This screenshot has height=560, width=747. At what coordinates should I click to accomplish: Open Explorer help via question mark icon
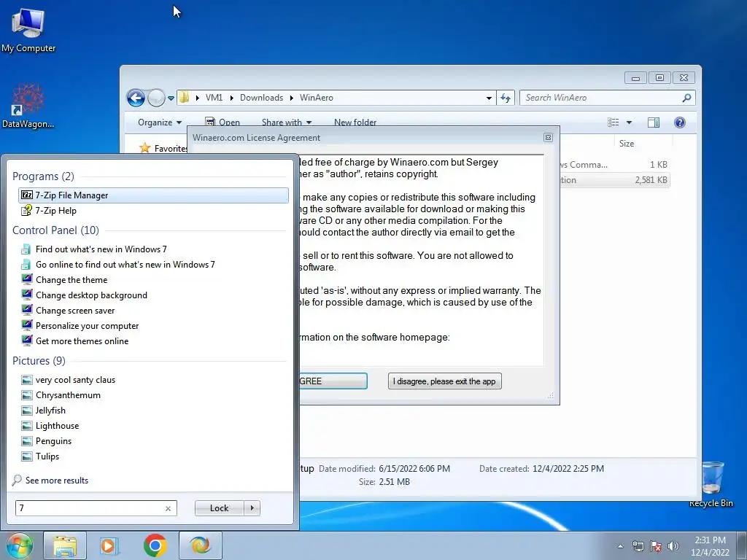click(680, 122)
